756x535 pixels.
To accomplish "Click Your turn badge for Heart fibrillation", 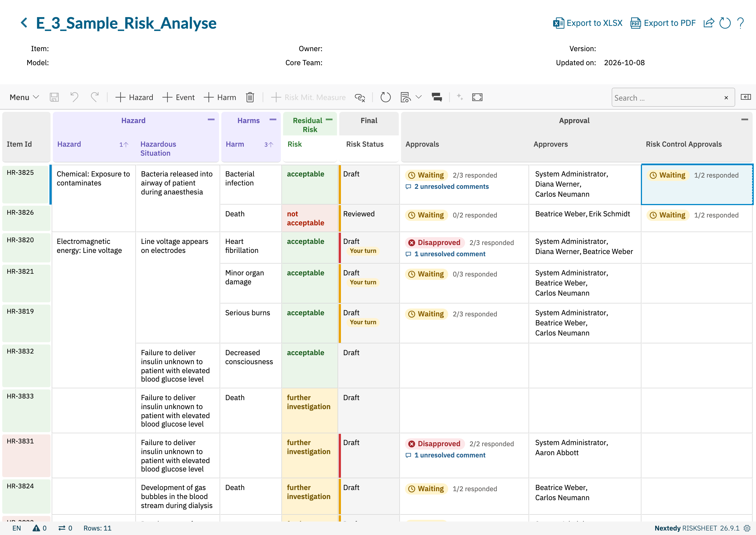I will [x=363, y=251].
